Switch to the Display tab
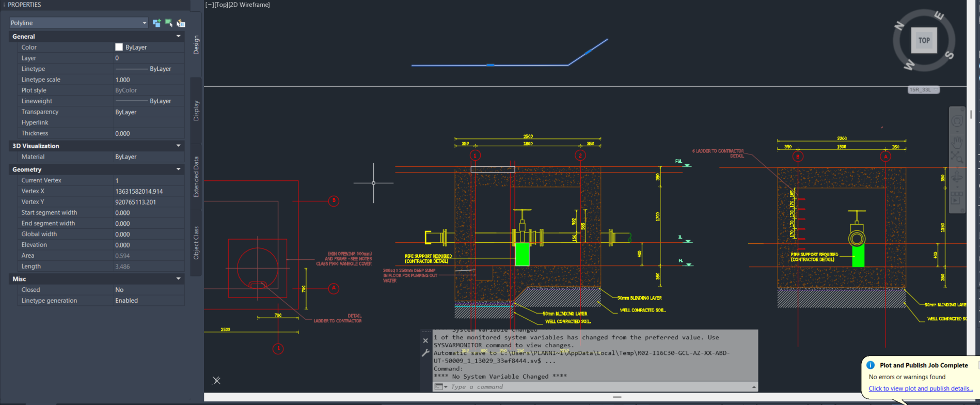 [x=196, y=111]
